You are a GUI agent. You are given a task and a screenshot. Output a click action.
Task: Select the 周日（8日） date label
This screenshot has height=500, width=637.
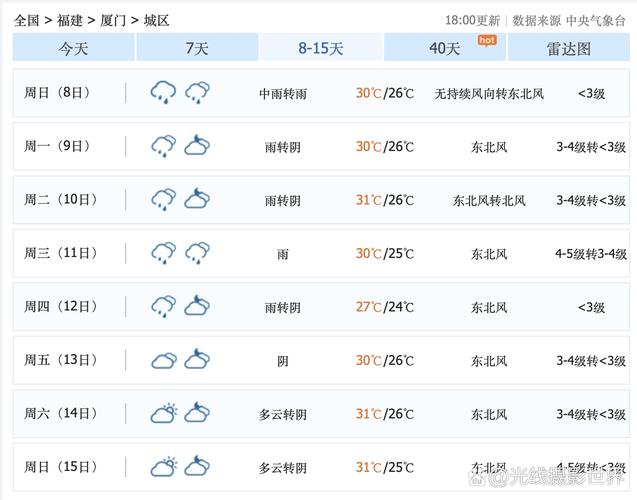[x=57, y=93]
